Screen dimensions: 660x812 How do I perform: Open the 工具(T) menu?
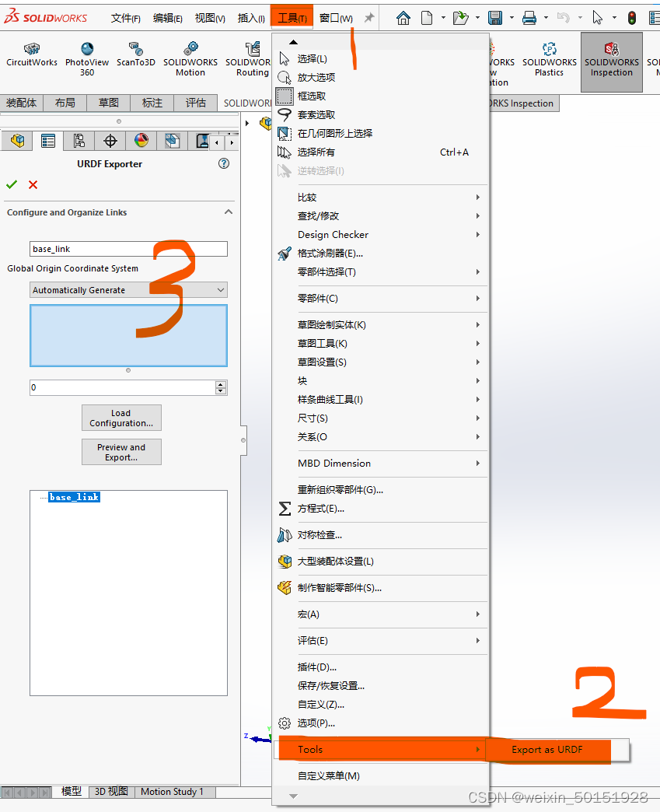click(292, 18)
